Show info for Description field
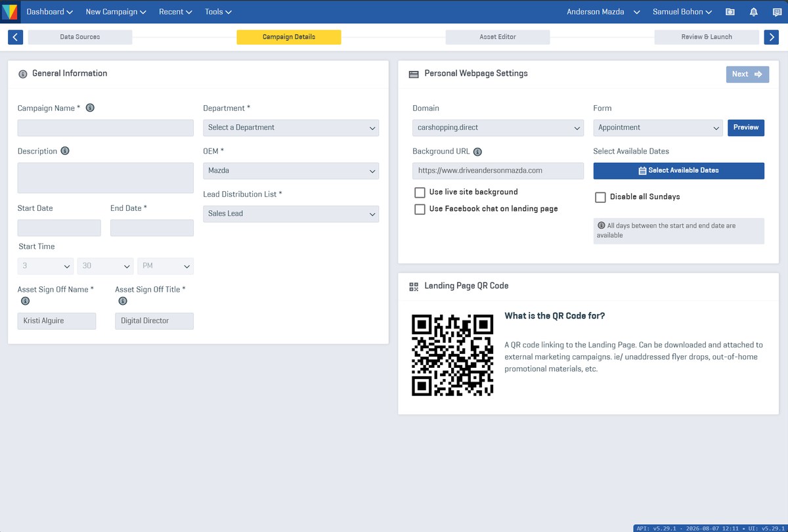 pos(65,150)
